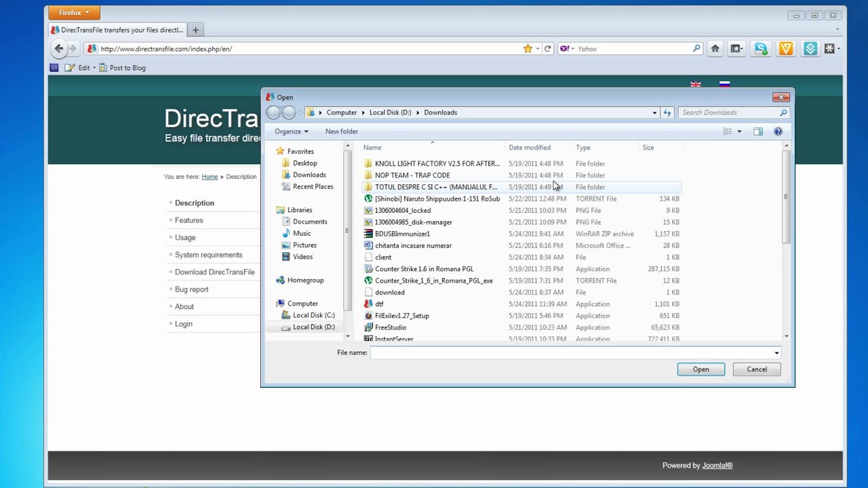
Task: Click the Russian flag language icon
Action: tap(724, 85)
